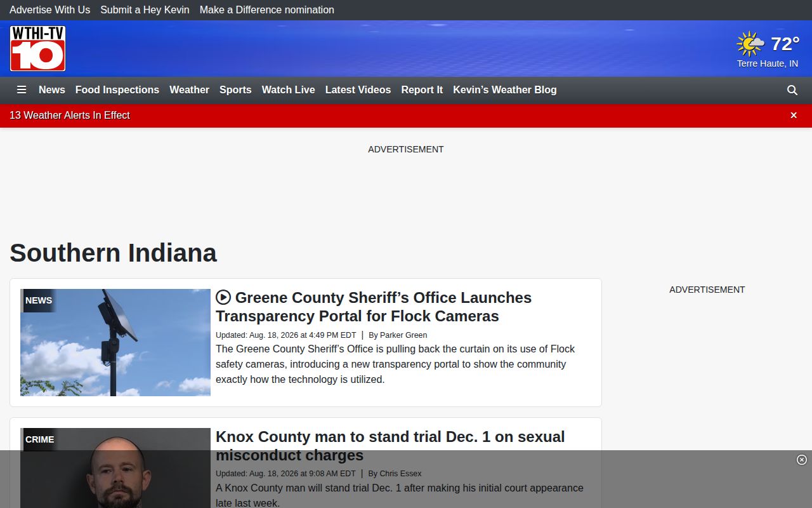812x508 pixels.
Task: Open Kevin's Weather Blog
Action: (x=505, y=90)
